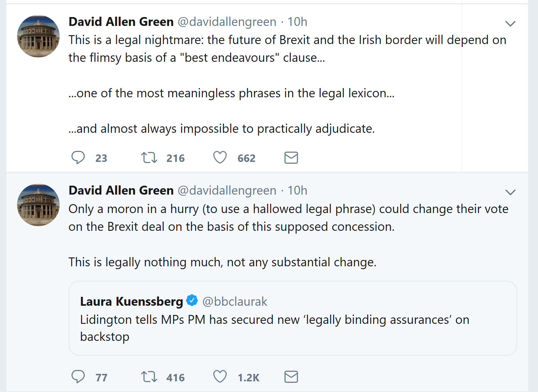The height and width of the screenshot is (392, 538).
Task: Open the second tweet's 10h timestamp
Action: pyautogui.click(x=297, y=191)
